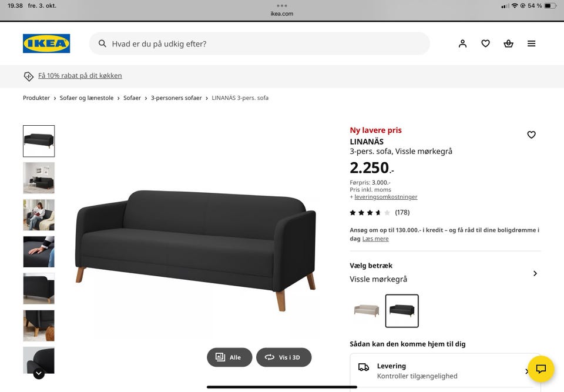Screen dimensions: 564x392
Task: Add LINANÄS sofa to favorites
Action: tap(531, 135)
